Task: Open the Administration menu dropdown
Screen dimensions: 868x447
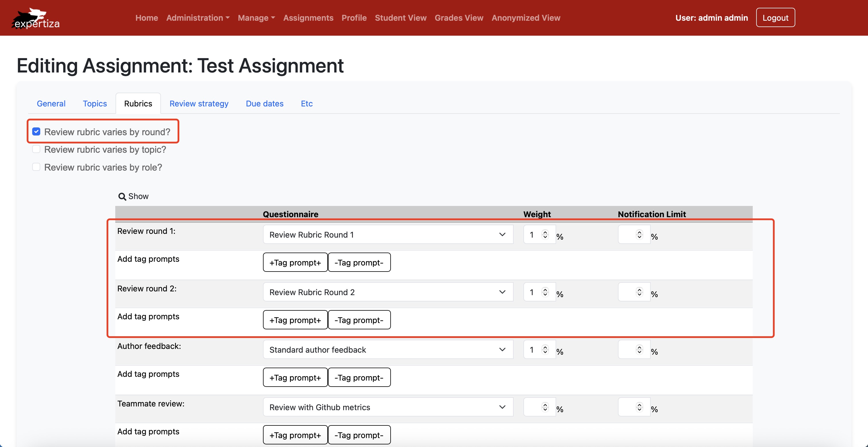Action: [x=198, y=18]
